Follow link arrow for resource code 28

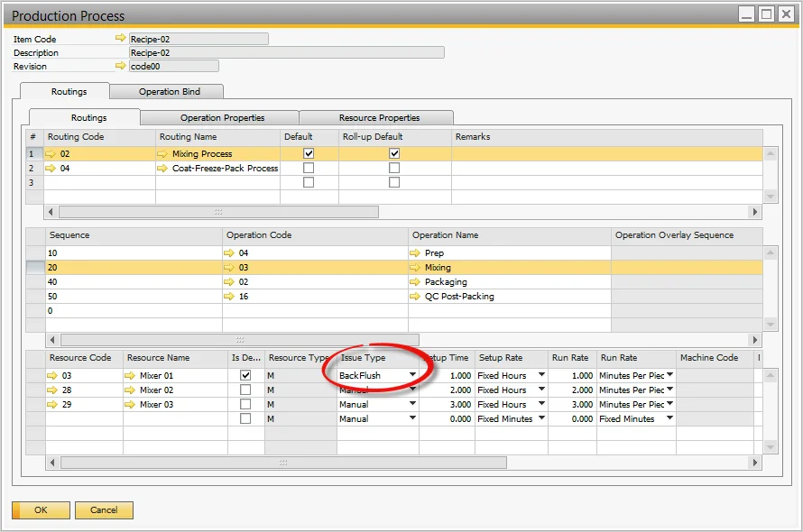52,390
